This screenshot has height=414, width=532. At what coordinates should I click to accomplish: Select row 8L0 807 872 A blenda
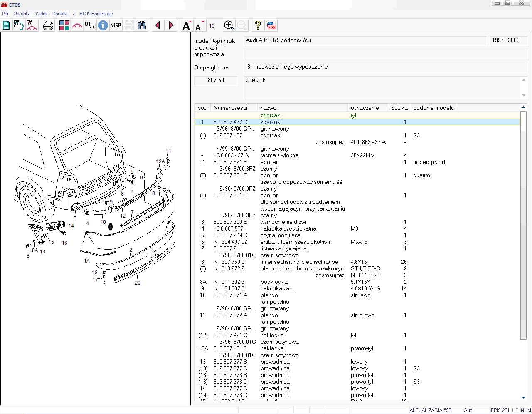point(357,315)
